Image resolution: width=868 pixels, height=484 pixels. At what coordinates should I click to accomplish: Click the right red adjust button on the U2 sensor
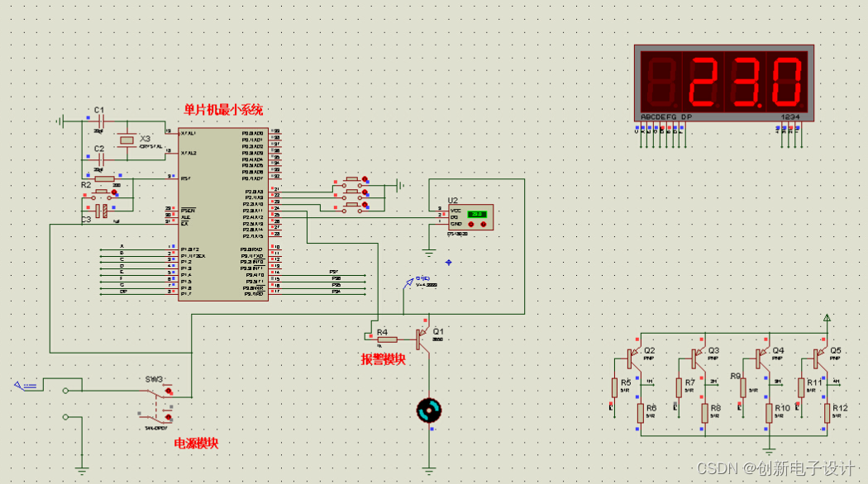[484, 224]
